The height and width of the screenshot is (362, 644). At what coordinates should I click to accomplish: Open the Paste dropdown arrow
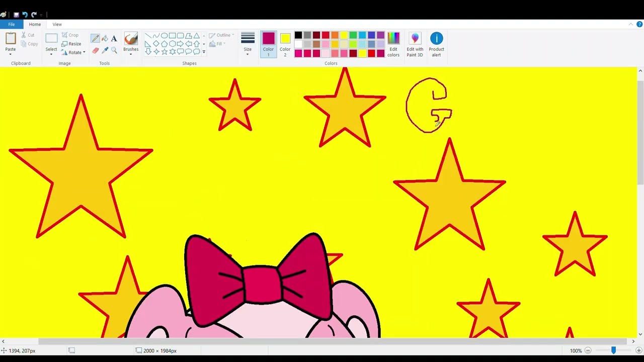click(x=11, y=54)
